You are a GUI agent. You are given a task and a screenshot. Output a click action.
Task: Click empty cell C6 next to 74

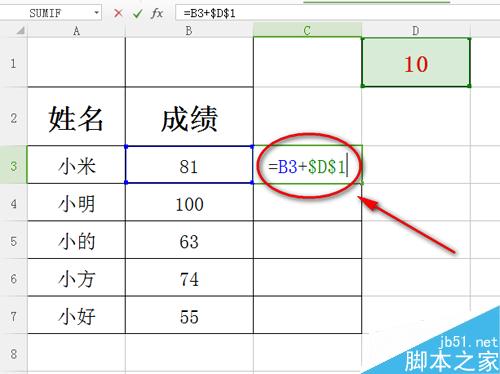307,277
